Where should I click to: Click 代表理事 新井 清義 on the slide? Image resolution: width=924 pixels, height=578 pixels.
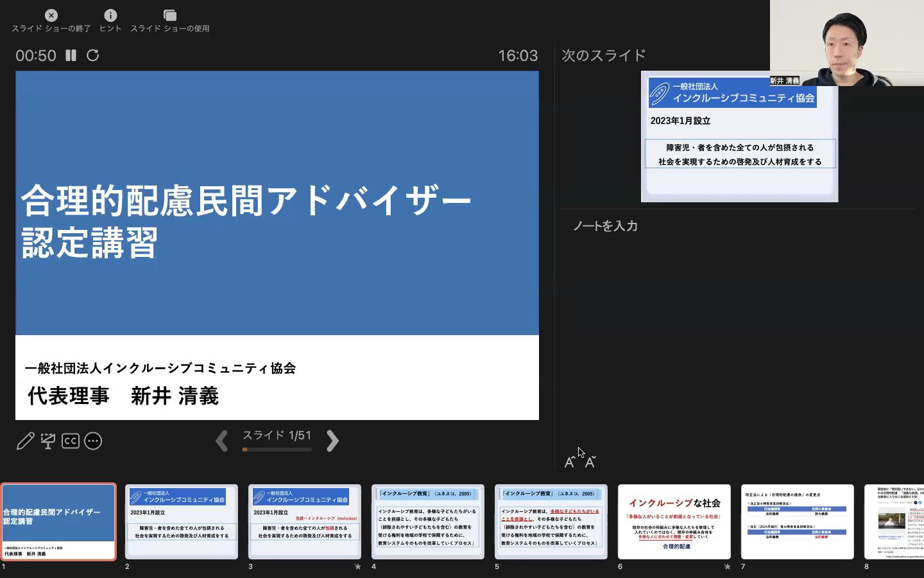click(123, 396)
